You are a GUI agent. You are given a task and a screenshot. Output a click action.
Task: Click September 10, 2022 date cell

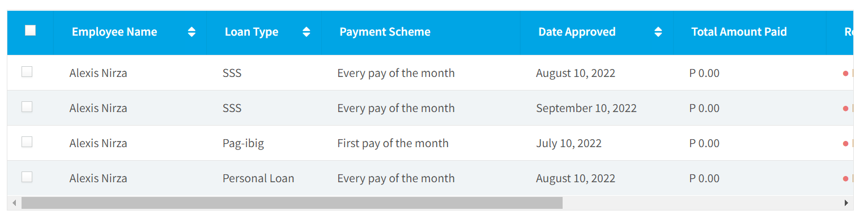point(586,108)
